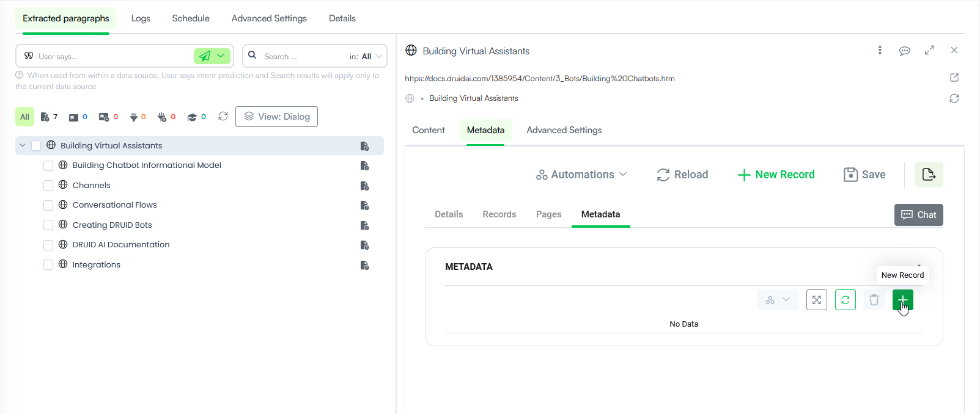Collapse the Building Virtual Assistants tree node
This screenshot has height=414, width=980.
click(x=23, y=145)
